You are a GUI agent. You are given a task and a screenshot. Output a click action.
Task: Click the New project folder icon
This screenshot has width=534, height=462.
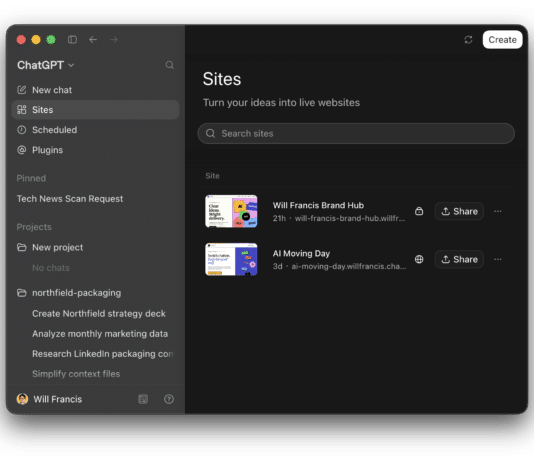tap(21, 247)
